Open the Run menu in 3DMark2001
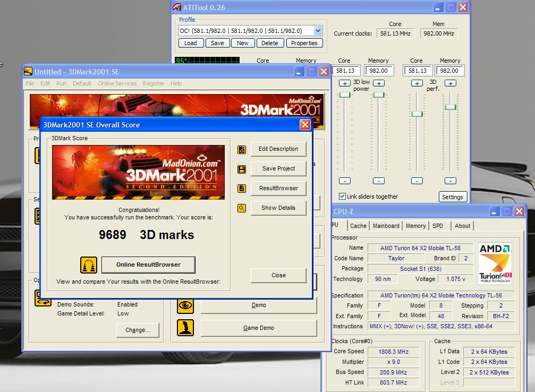The image size is (535, 392). pyautogui.click(x=62, y=83)
